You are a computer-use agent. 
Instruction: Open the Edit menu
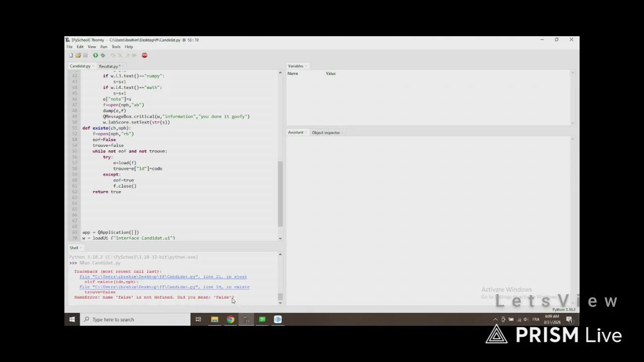click(x=80, y=47)
